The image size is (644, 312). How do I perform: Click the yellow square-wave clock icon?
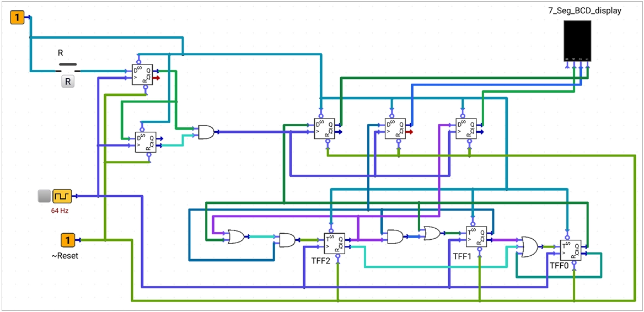point(62,196)
